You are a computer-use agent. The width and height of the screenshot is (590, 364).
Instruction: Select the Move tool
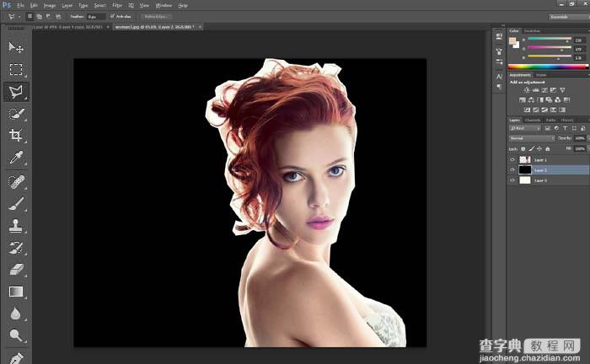tap(16, 47)
